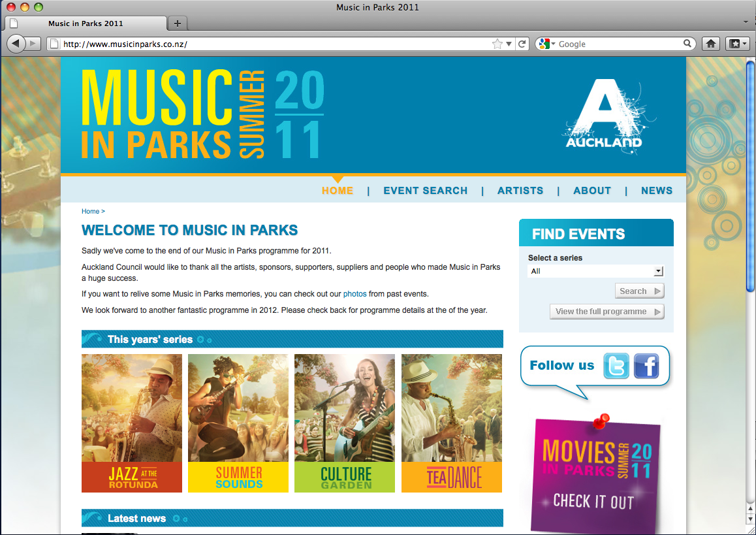Screen dimensions: 756x535
Task: Click the WELCOME TO MUSIC IN PARKS heading
Action: pos(189,230)
